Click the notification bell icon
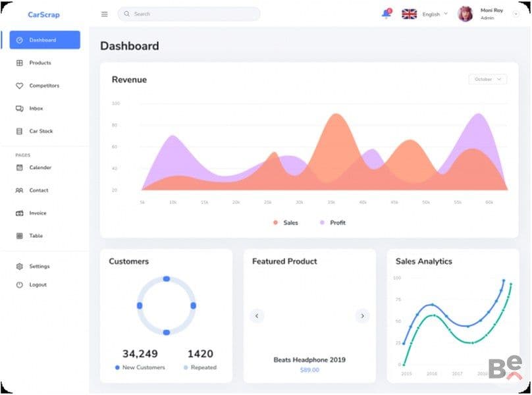This screenshot has height=395, width=532. 386,14
